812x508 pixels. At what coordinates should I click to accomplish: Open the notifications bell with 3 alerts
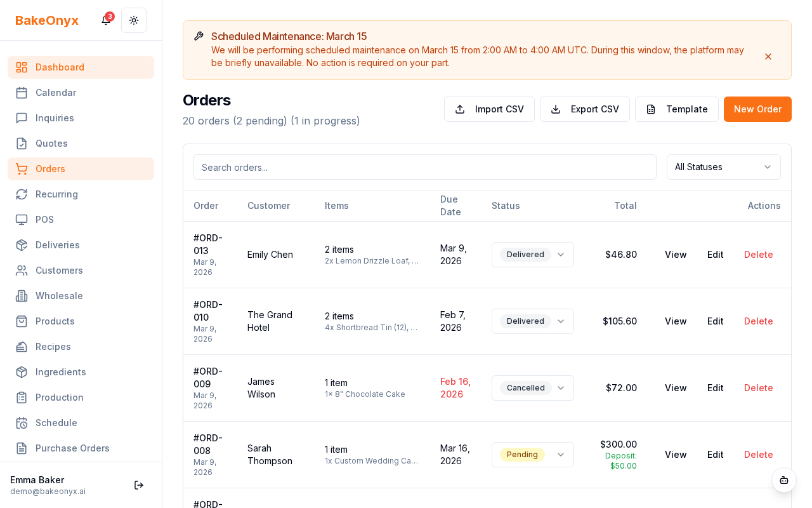click(x=105, y=20)
